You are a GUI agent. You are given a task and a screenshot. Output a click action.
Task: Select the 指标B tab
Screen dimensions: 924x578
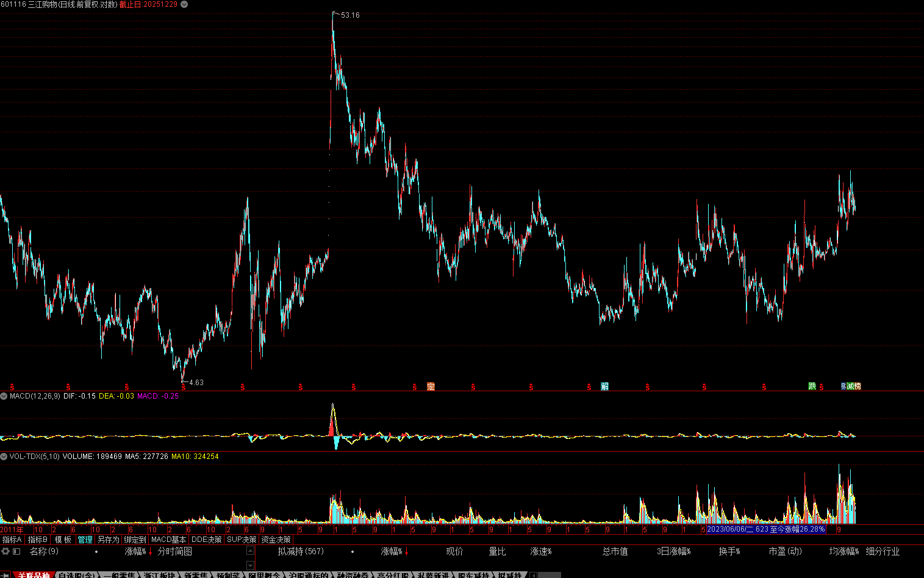click(38, 540)
